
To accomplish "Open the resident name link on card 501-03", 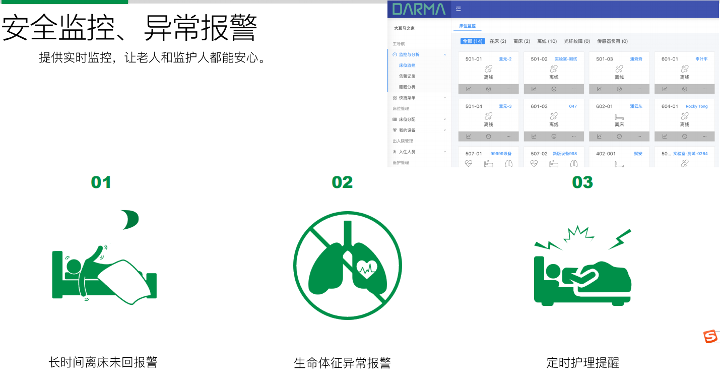I will coord(636,59).
